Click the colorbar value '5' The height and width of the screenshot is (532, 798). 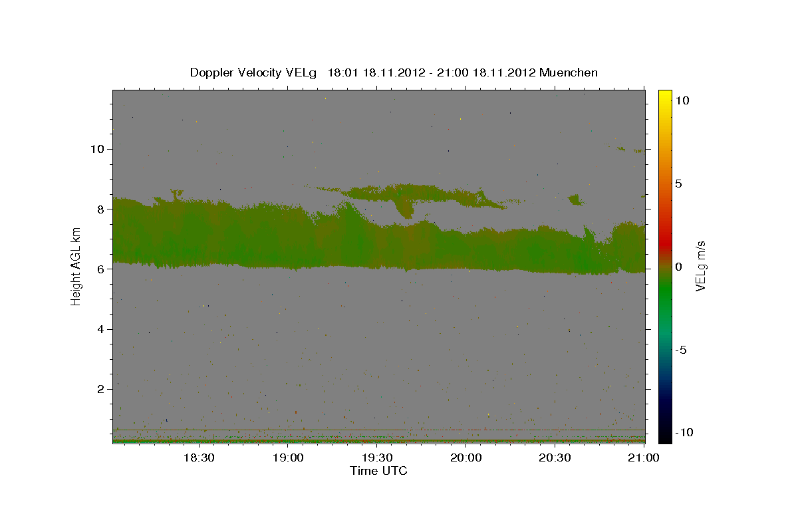click(678, 184)
